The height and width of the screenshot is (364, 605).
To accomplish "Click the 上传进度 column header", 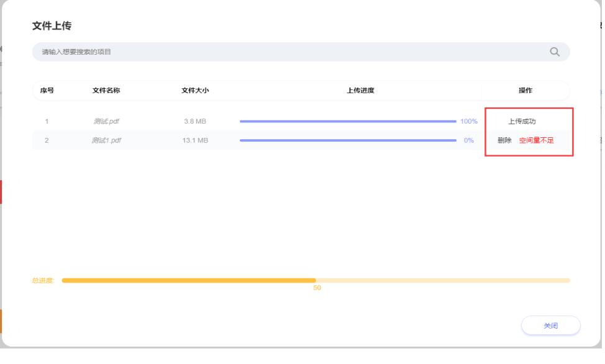I will click(x=360, y=91).
